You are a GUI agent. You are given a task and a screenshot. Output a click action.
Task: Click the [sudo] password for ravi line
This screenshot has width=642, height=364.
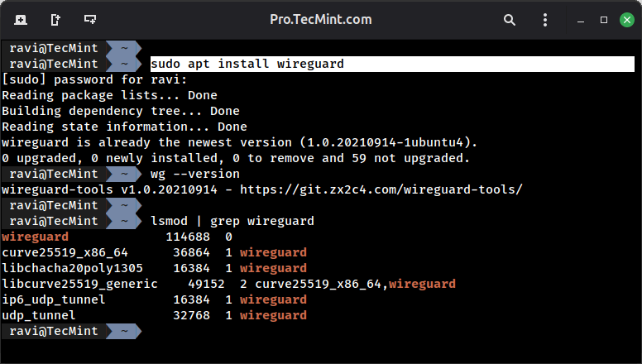[x=94, y=79]
